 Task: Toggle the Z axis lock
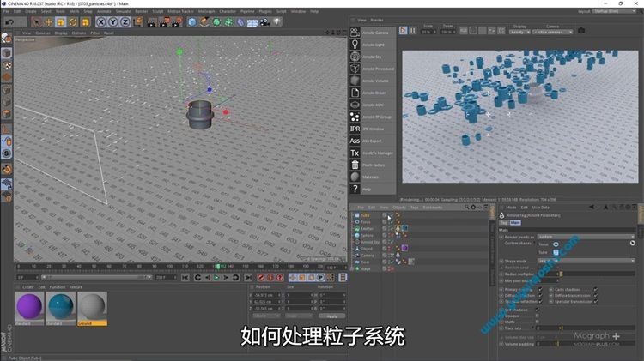125,21
